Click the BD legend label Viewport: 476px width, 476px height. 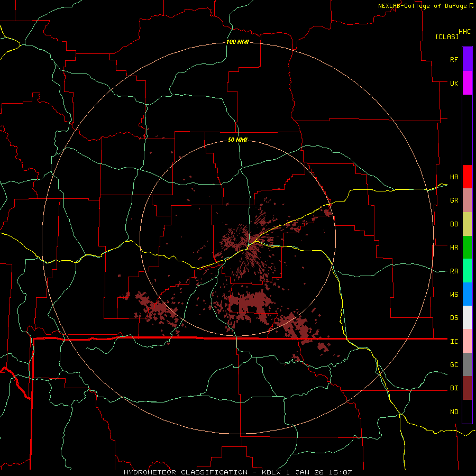[x=454, y=224]
